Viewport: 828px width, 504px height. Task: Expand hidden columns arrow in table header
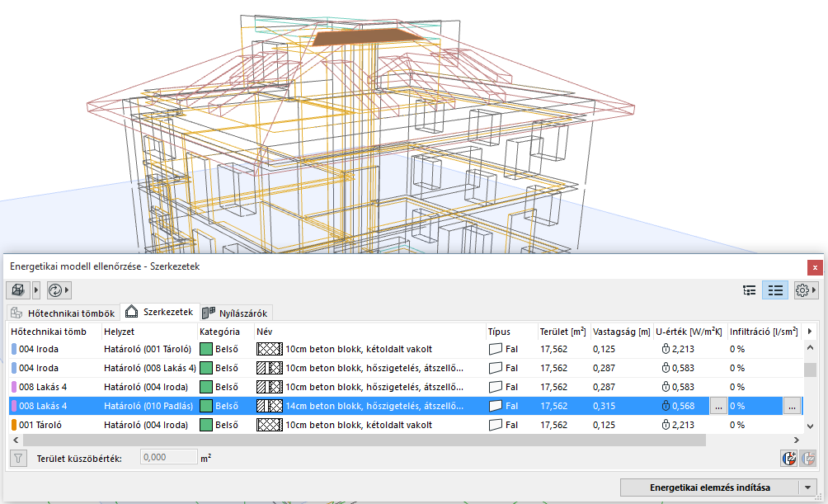pyautogui.click(x=810, y=332)
